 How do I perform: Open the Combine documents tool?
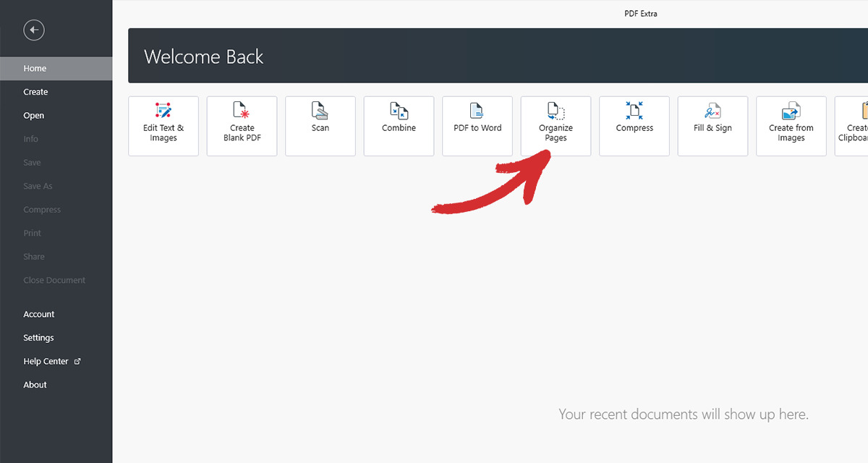point(399,126)
